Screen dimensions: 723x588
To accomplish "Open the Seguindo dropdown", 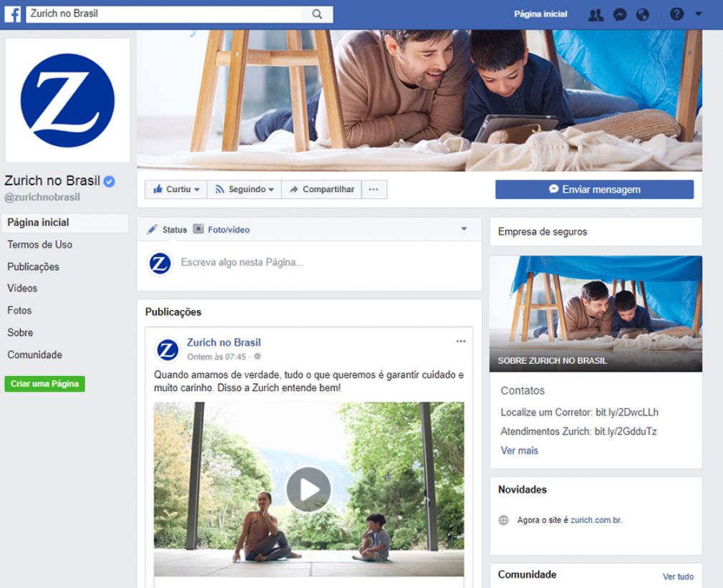I will (x=245, y=190).
